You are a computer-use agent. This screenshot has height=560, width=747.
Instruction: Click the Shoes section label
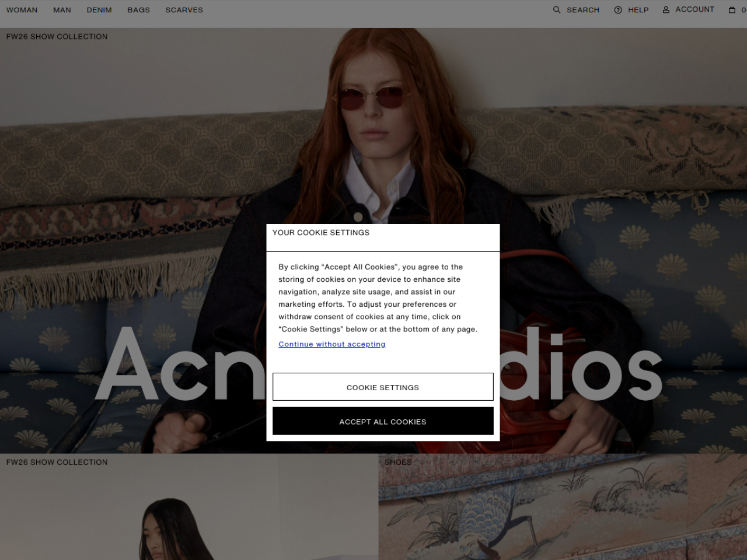click(398, 462)
